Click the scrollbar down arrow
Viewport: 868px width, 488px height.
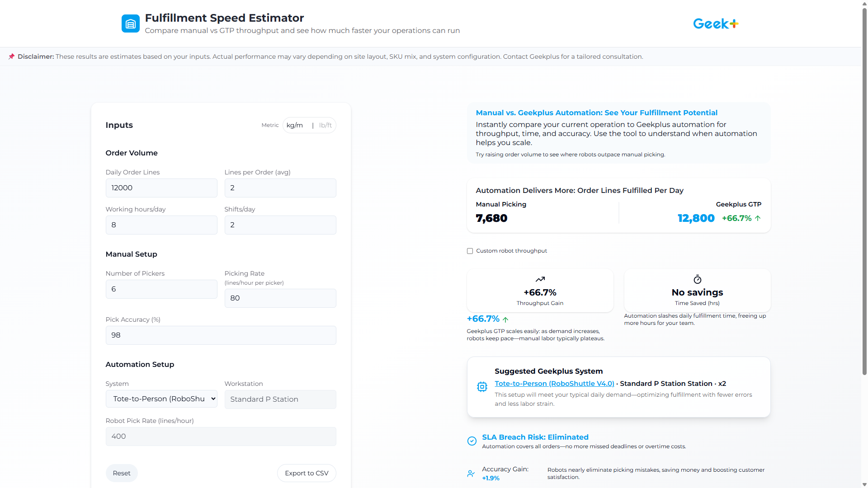(864, 484)
